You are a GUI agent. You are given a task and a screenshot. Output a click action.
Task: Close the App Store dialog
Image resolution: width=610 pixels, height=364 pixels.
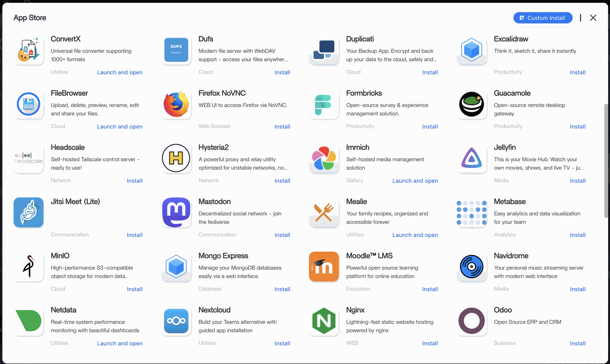coord(593,18)
